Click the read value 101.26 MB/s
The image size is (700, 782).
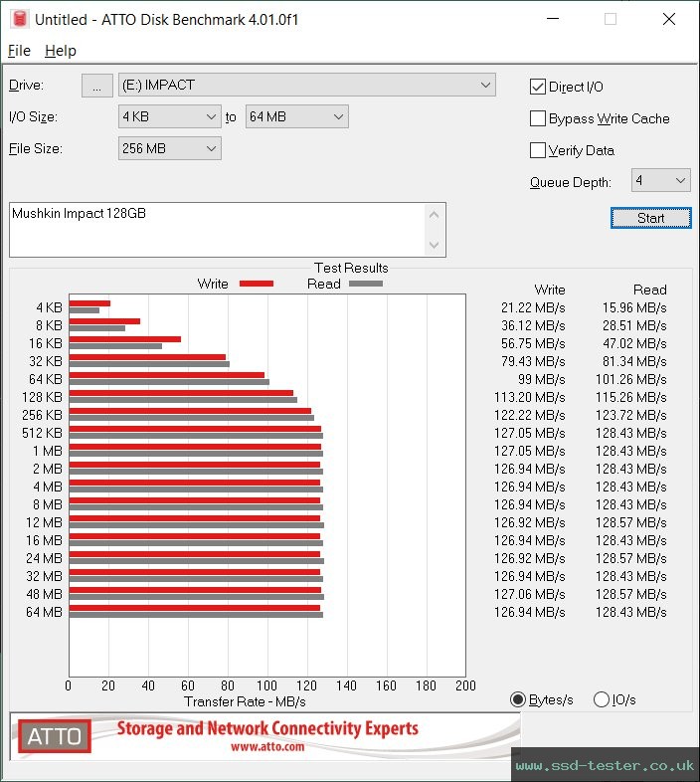pos(630,379)
